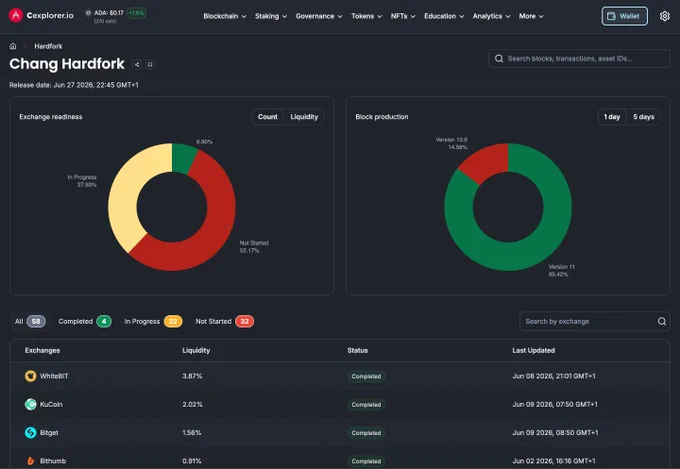
Task: Open the WhiteBIT exchange name
Action: click(54, 376)
